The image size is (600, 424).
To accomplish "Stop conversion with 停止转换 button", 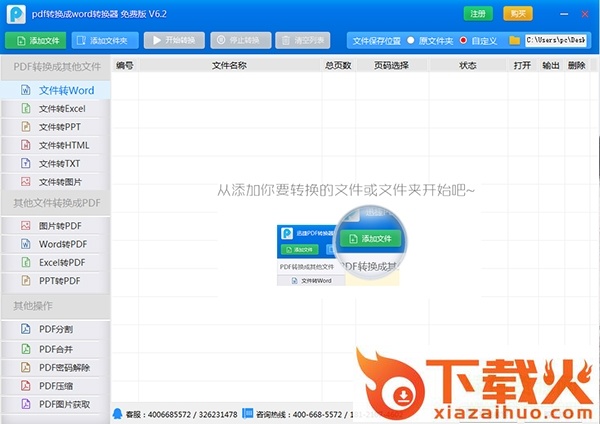I will (241, 41).
